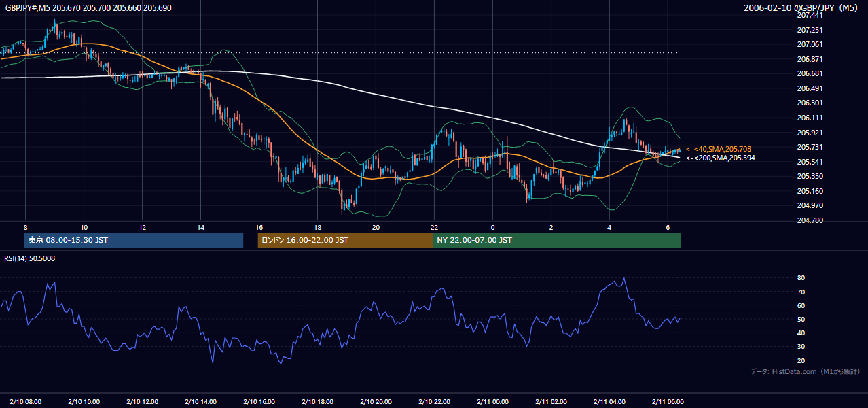Click price axis value 207.441
868x408 pixels.
[x=809, y=15]
